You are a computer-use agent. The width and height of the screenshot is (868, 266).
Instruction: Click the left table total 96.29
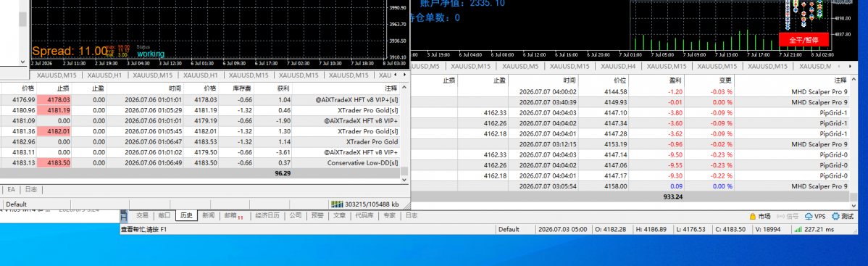point(283,173)
